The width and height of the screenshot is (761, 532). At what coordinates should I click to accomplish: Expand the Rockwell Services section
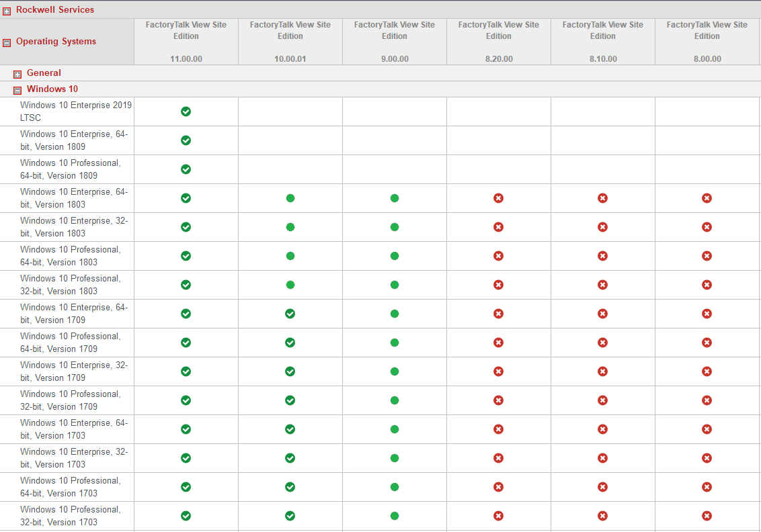click(7, 11)
